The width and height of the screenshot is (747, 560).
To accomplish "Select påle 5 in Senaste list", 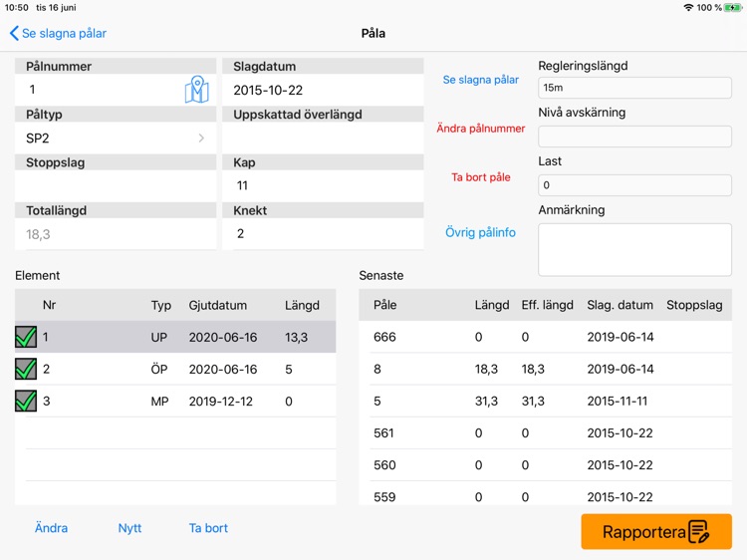I will click(545, 401).
